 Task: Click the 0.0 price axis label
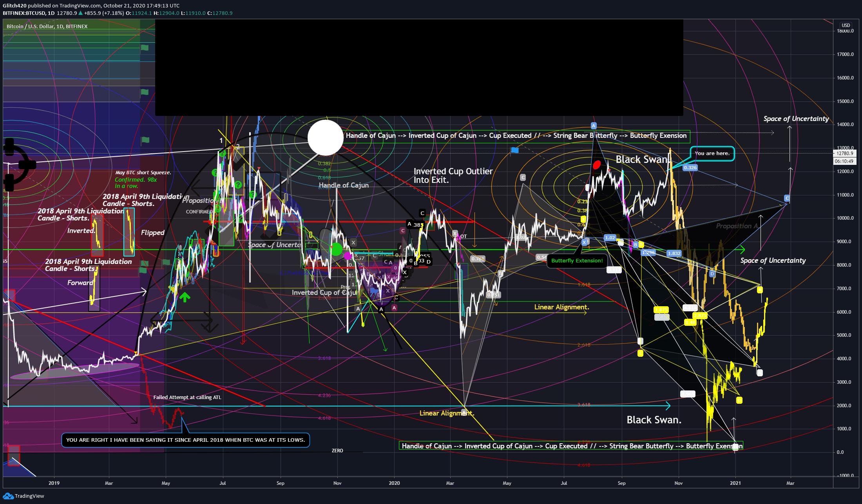pyautogui.click(x=840, y=452)
